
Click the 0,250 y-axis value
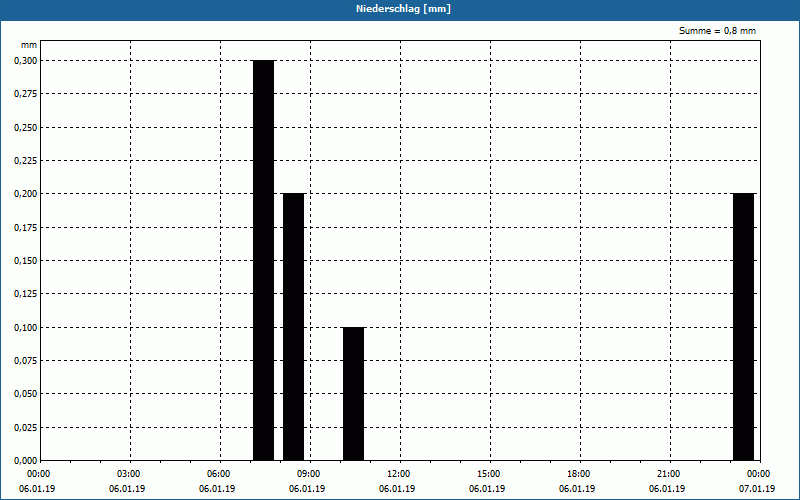pos(26,128)
